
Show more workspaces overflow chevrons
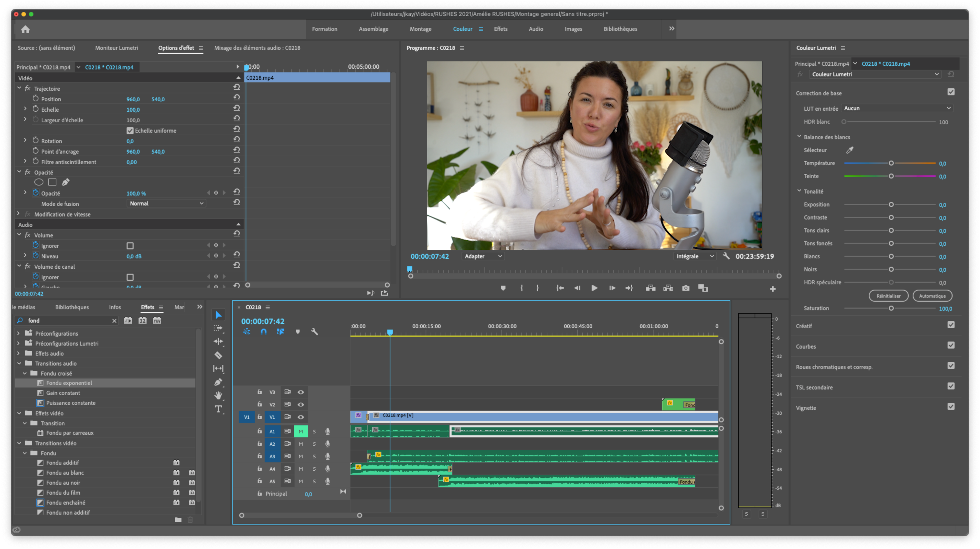click(x=672, y=29)
